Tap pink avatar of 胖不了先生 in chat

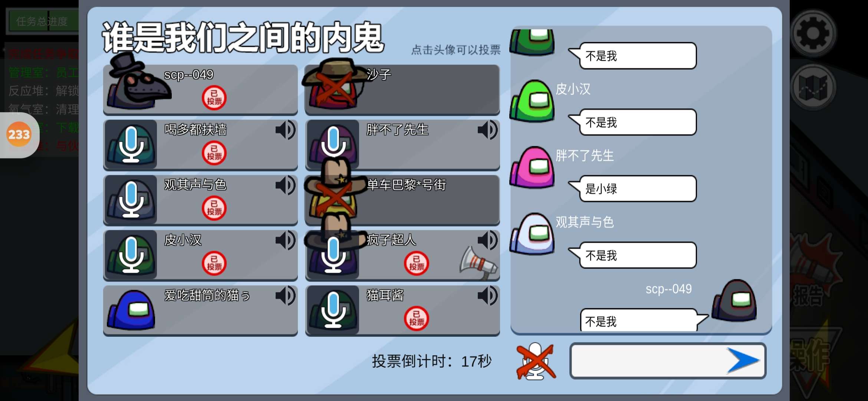pos(532,167)
